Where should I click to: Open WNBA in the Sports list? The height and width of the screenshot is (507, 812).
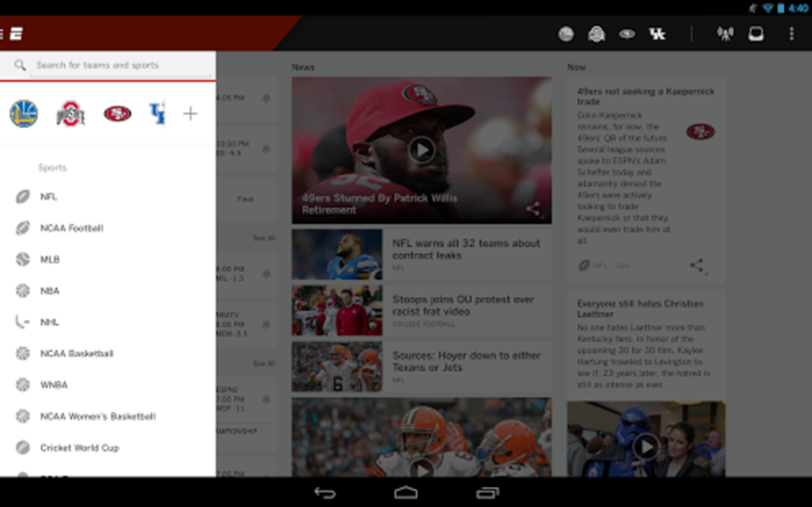coord(107,384)
